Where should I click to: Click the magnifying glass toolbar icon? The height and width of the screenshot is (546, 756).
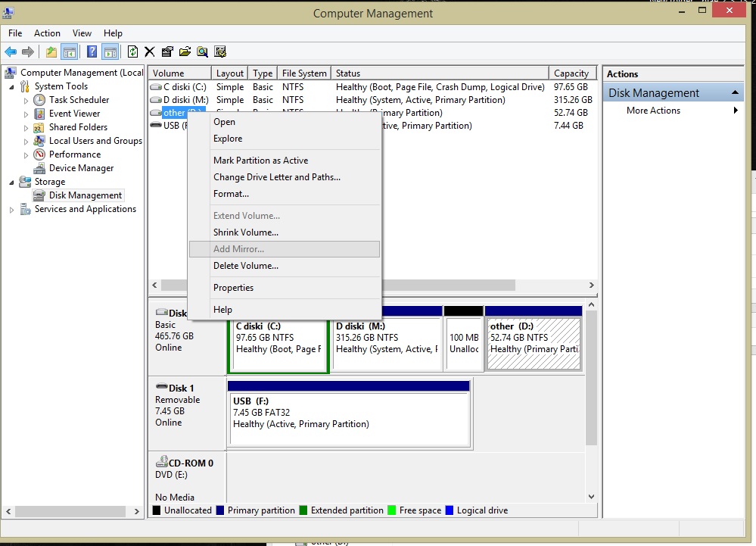[x=202, y=51]
